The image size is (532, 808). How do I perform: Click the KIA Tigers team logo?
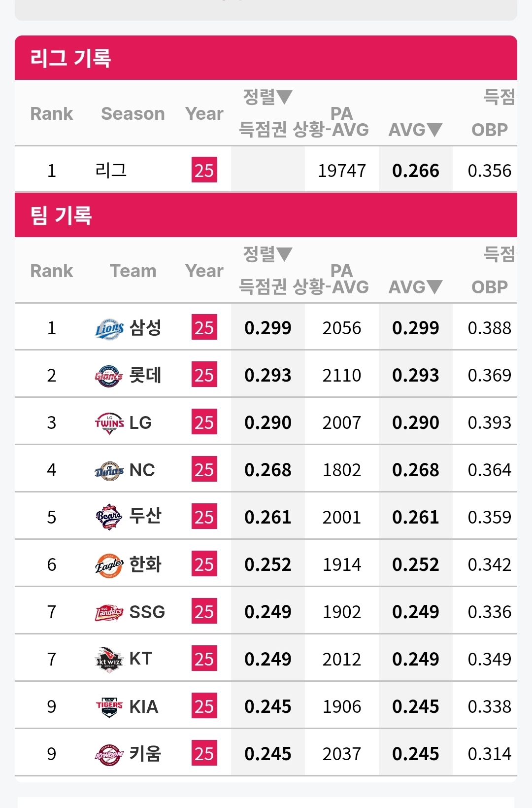(x=109, y=706)
